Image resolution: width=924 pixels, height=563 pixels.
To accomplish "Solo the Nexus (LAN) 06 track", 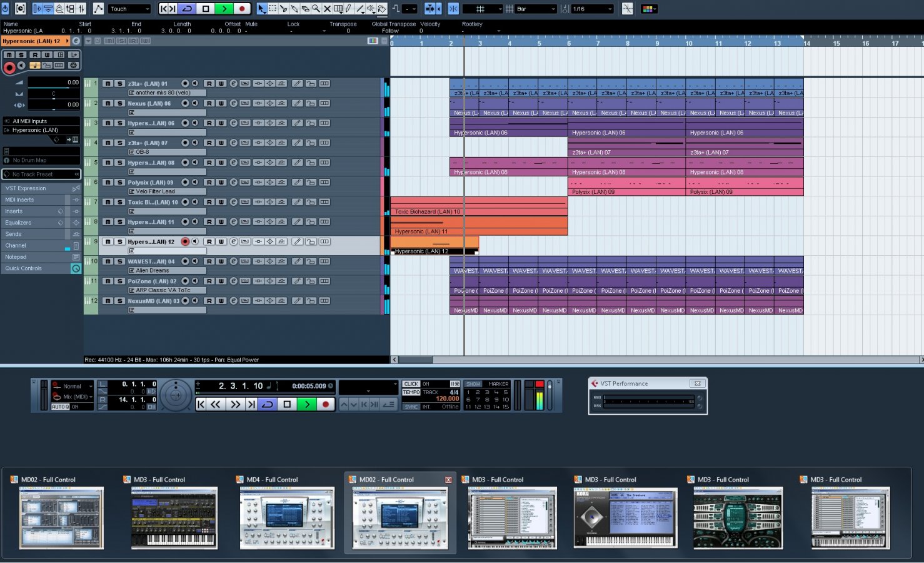I will pyautogui.click(x=120, y=103).
